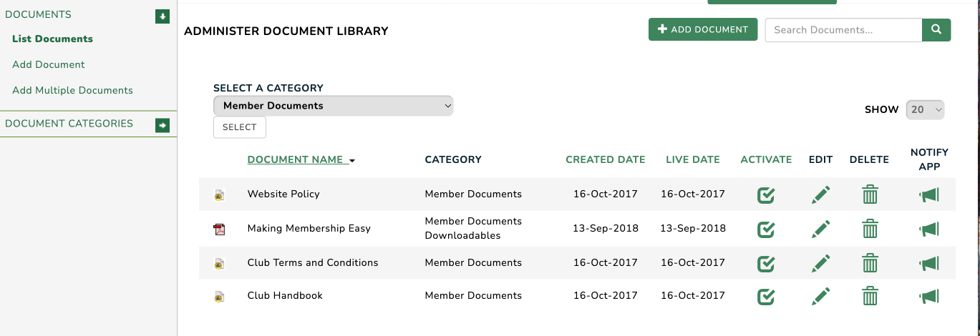Toggle activation of Club Handbook

[x=766, y=296]
